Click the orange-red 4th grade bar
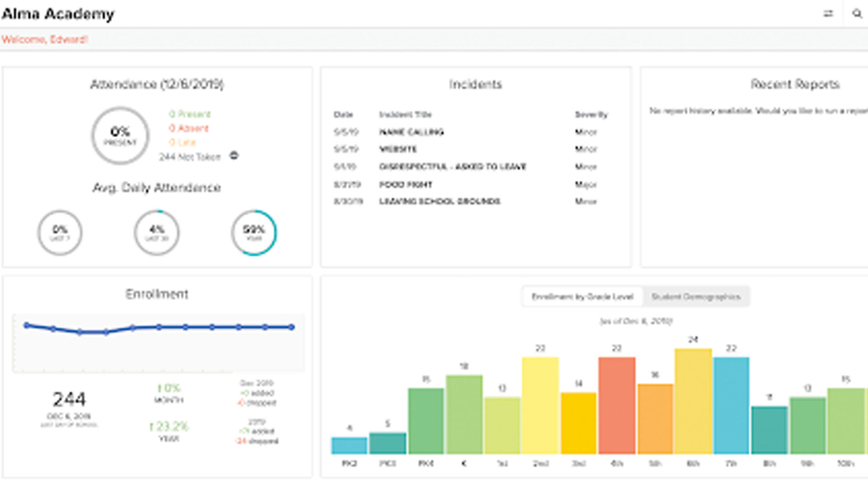This screenshot has height=488, width=868. pyautogui.click(x=617, y=406)
